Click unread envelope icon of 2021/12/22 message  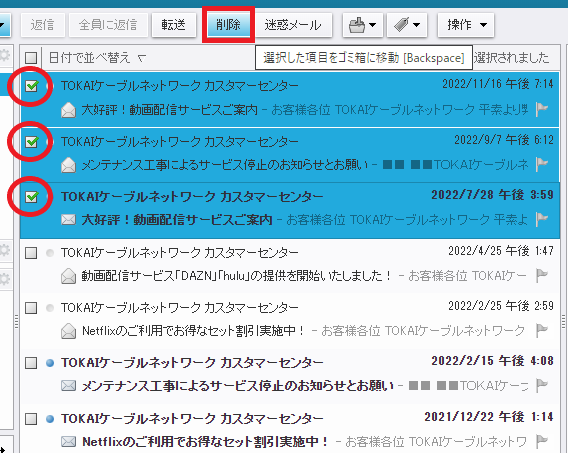pos(68,441)
